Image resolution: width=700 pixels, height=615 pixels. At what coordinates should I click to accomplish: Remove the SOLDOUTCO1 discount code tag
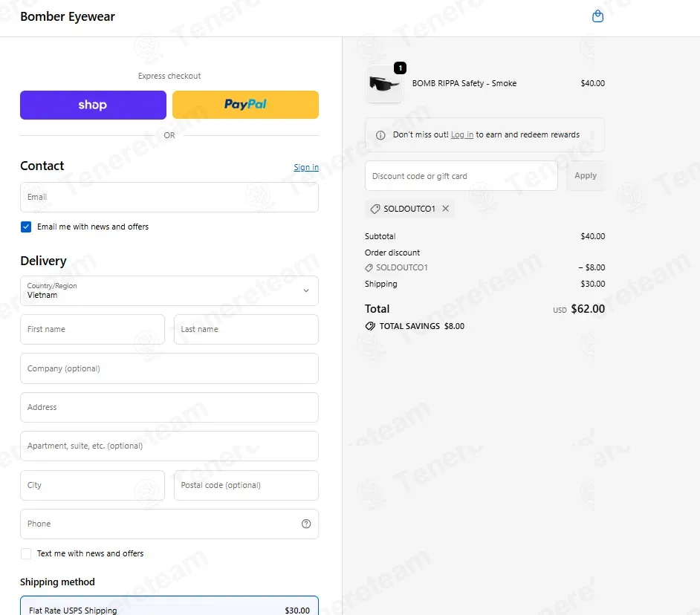[x=445, y=209]
